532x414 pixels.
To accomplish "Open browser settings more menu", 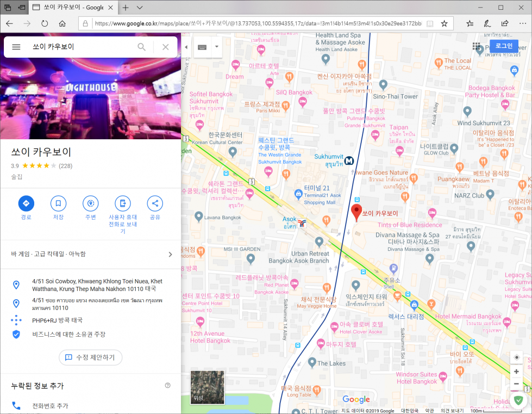I will coord(523,23).
